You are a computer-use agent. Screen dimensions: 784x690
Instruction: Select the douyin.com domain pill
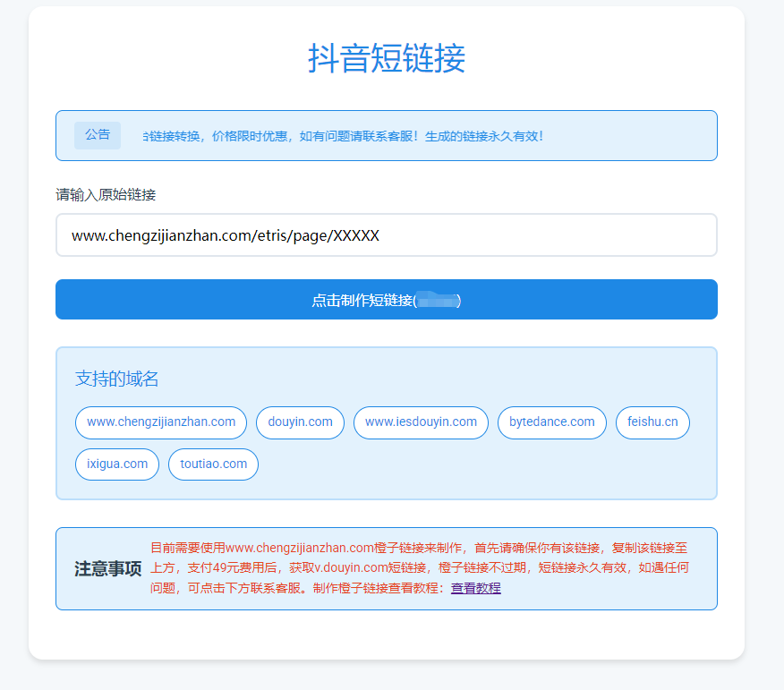pos(299,422)
